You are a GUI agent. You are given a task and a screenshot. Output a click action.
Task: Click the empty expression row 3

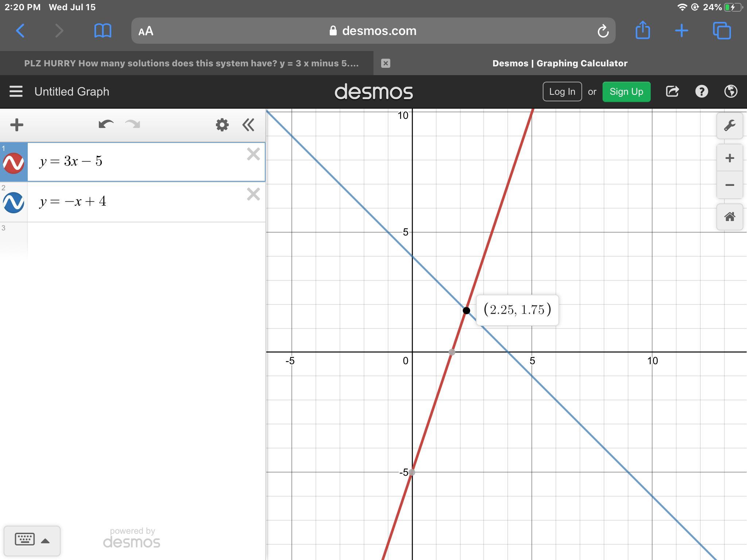[x=146, y=241]
